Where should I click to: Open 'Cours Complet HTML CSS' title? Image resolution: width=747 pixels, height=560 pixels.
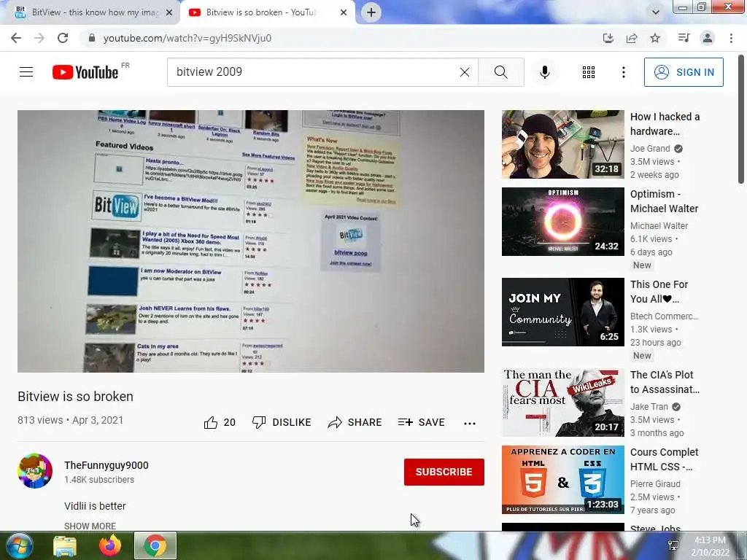tap(664, 459)
